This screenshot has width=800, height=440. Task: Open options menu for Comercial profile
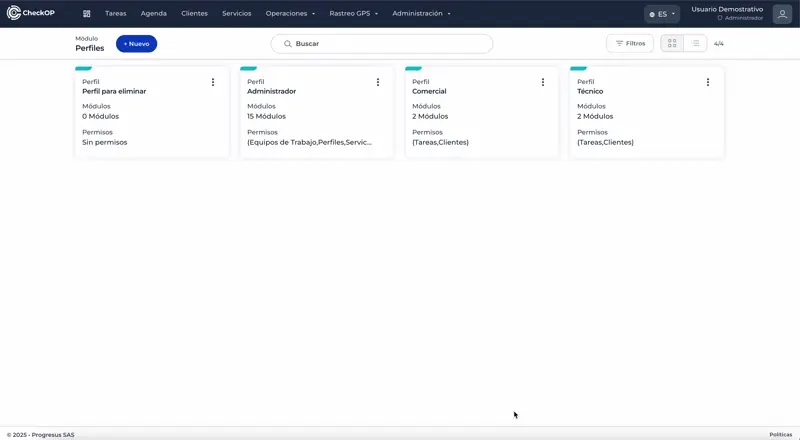point(543,82)
